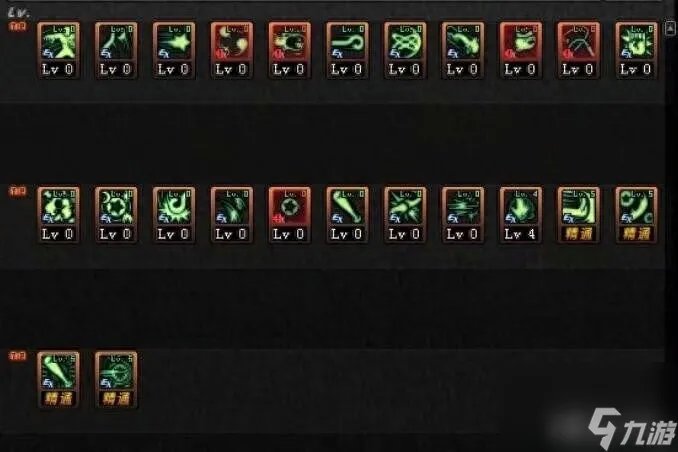Open the 九游 logo watermark
Screen dimensions: 678x452
click(x=632, y=427)
